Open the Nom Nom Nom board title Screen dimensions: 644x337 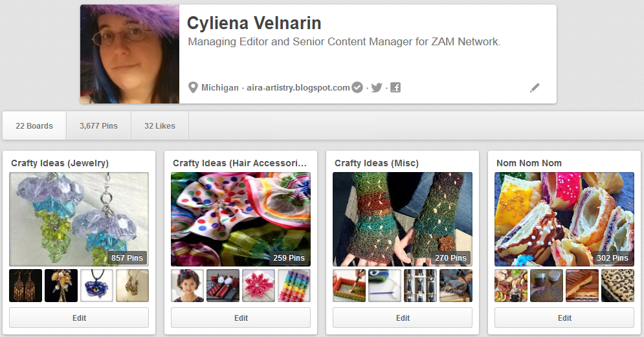[529, 163]
